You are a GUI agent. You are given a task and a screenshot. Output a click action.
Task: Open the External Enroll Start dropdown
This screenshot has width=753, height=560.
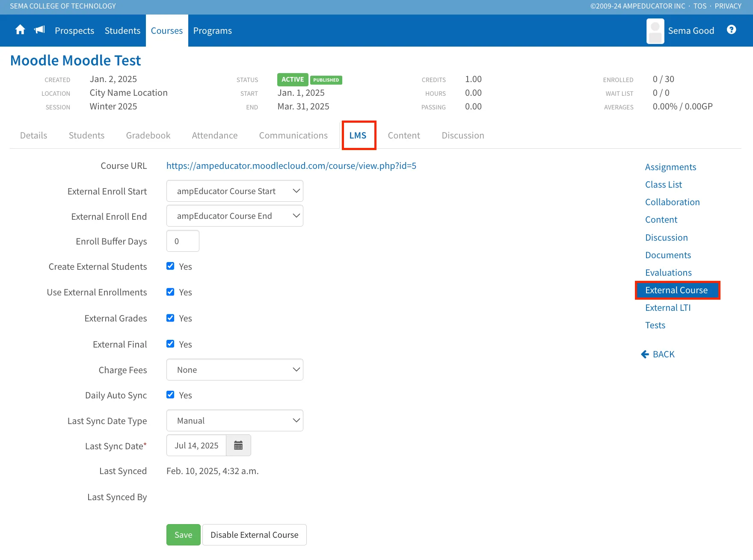235,191
